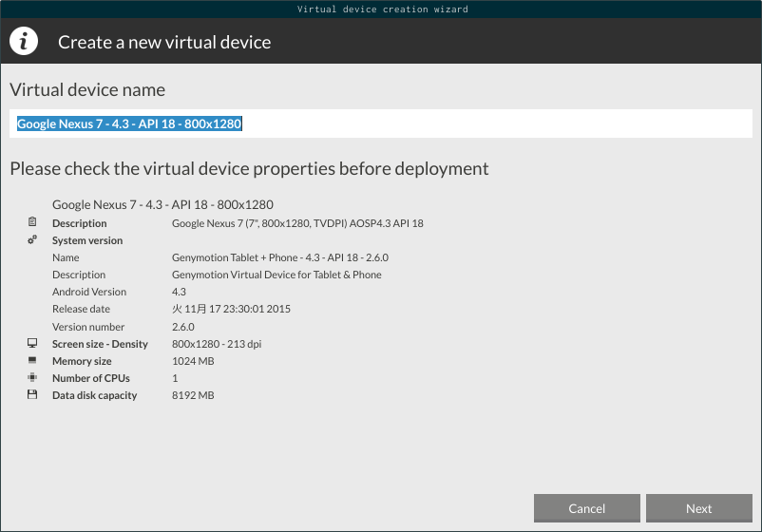Click the bold Description property label
Image resolution: width=762 pixels, height=532 pixels.
coord(80,223)
